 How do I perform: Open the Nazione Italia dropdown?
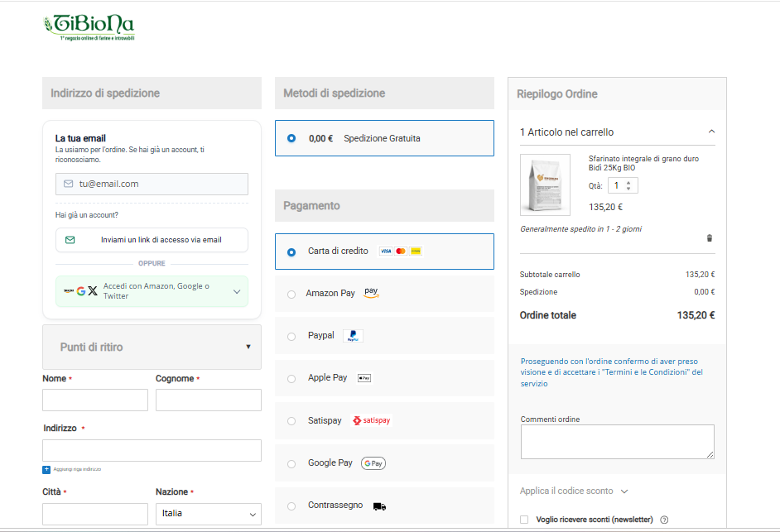(x=209, y=514)
